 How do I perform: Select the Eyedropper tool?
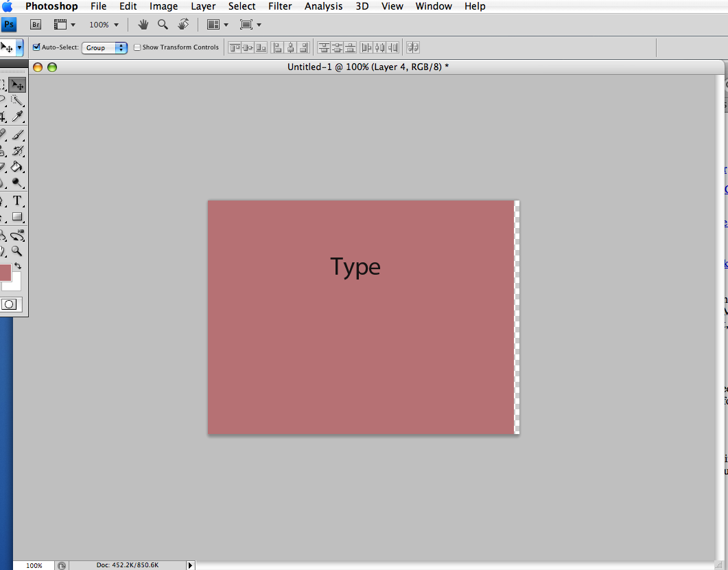coord(19,115)
